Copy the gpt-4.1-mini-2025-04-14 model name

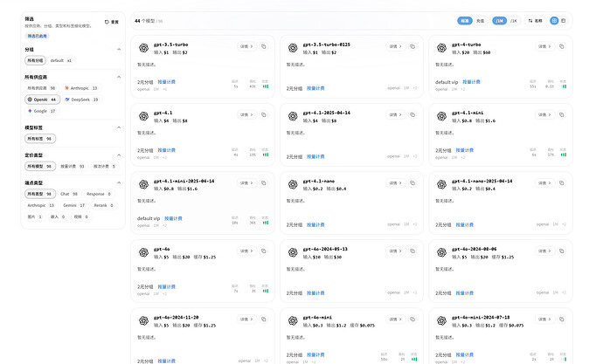(x=263, y=183)
